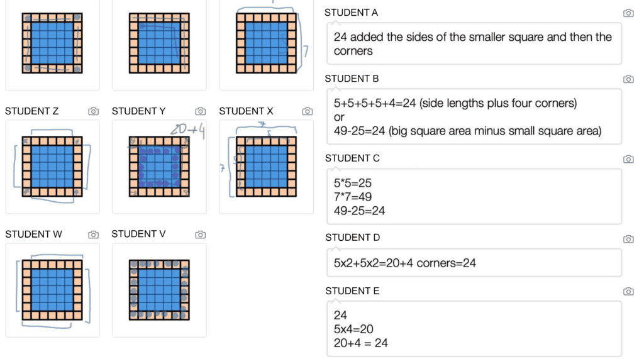Click camera icon beside Student W

coord(93,235)
